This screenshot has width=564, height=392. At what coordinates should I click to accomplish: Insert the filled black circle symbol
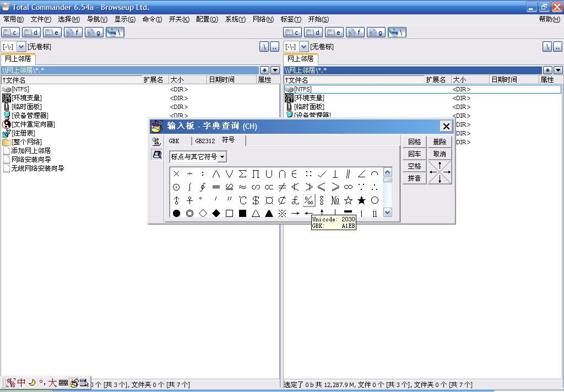[x=176, y=213]
